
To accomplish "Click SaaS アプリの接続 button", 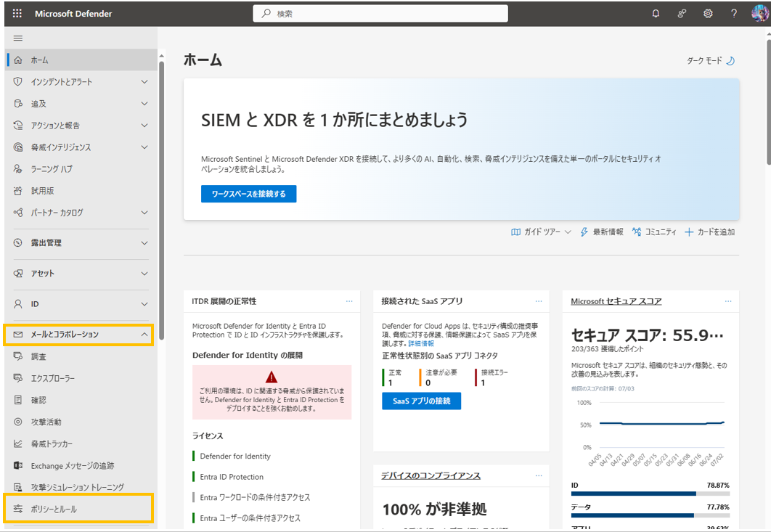I will 421,401.
